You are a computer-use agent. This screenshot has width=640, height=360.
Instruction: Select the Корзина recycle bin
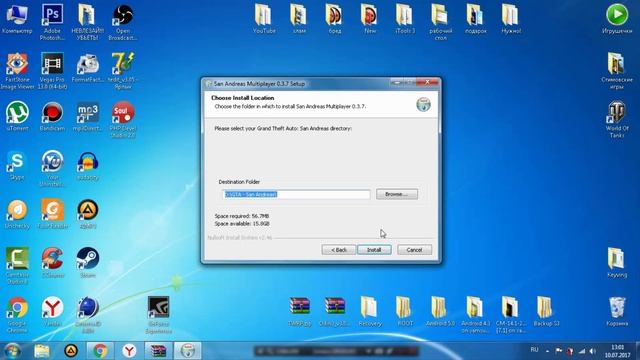617,311
